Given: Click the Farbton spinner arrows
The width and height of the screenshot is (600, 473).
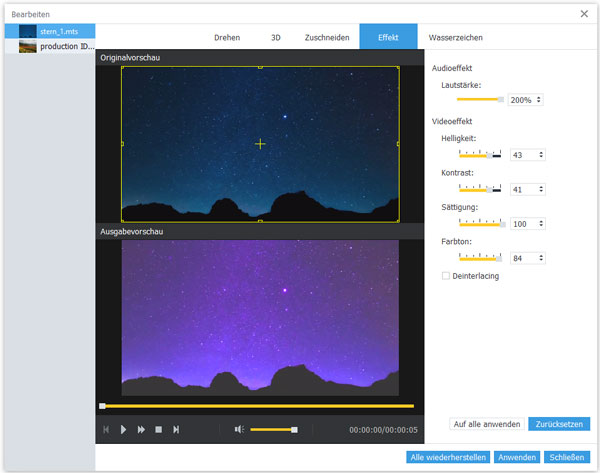Looking at the screenshot, I should tap(541, 258).
